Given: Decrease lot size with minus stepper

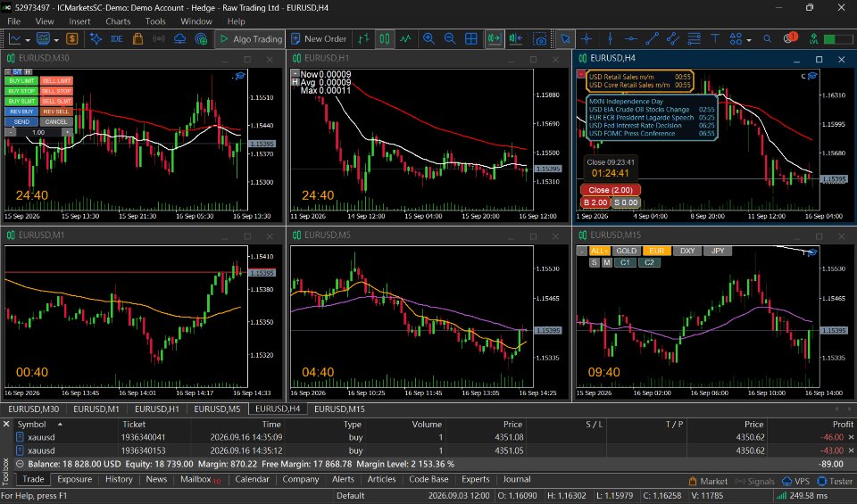Looking at the screenshot, I should tap(11, 132).
